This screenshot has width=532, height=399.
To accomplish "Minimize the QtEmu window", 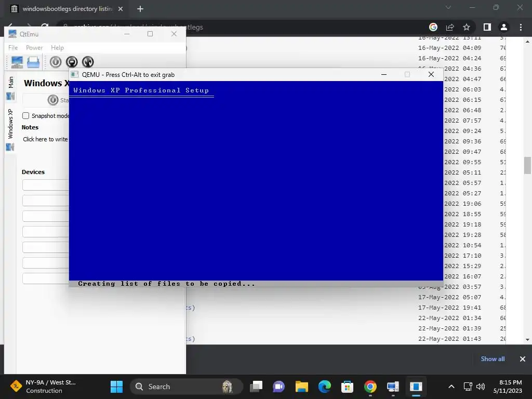I will point(127,34).
